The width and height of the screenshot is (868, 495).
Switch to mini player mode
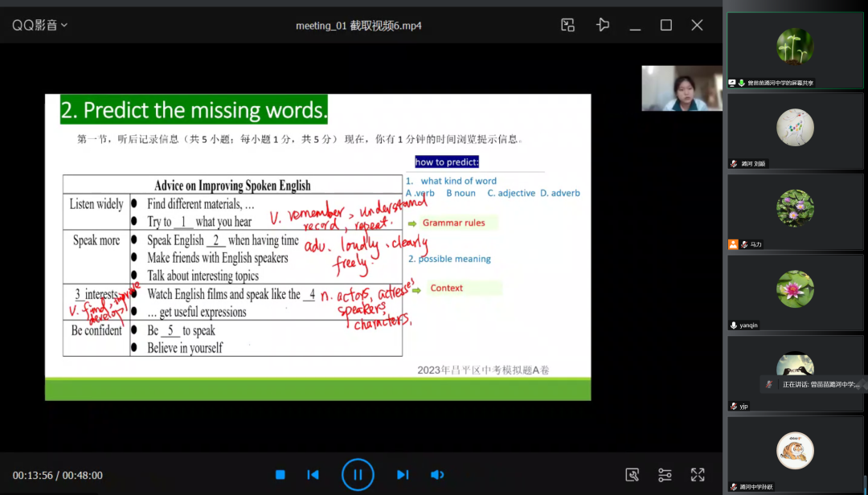point(567,25)
